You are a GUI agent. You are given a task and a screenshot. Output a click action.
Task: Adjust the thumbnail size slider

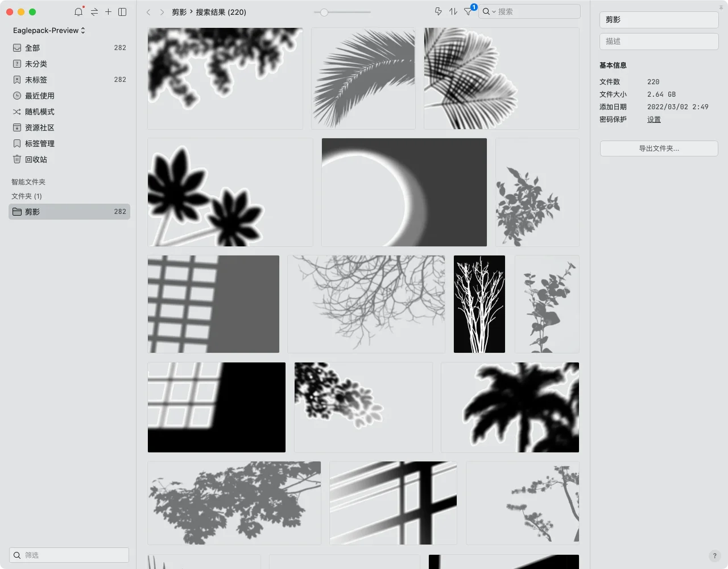pos(324,12)
